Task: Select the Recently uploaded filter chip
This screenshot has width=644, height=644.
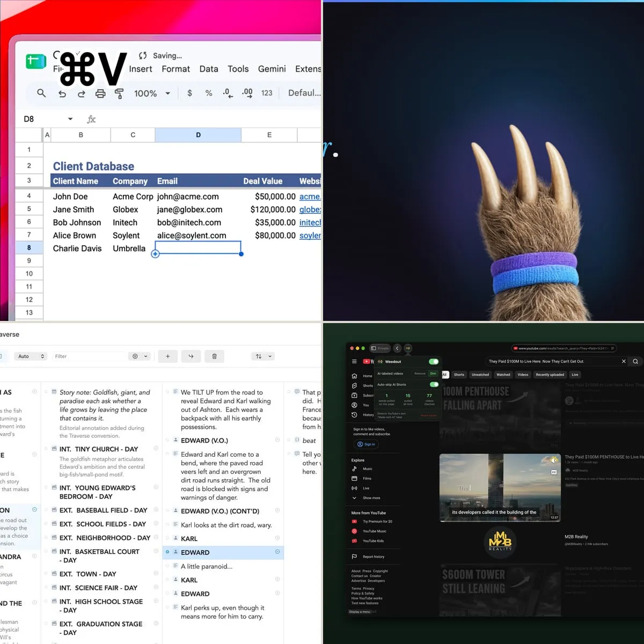Action: point(550,375)
